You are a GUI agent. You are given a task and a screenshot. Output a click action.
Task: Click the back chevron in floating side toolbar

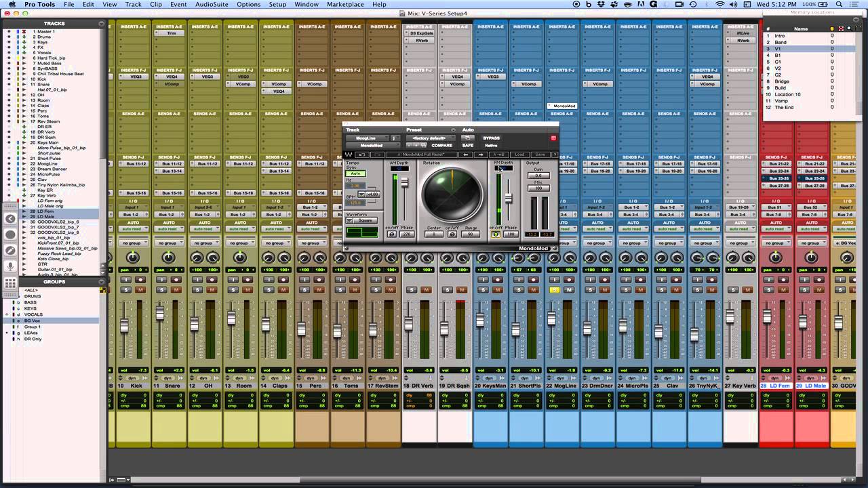[x=11, y=218]
